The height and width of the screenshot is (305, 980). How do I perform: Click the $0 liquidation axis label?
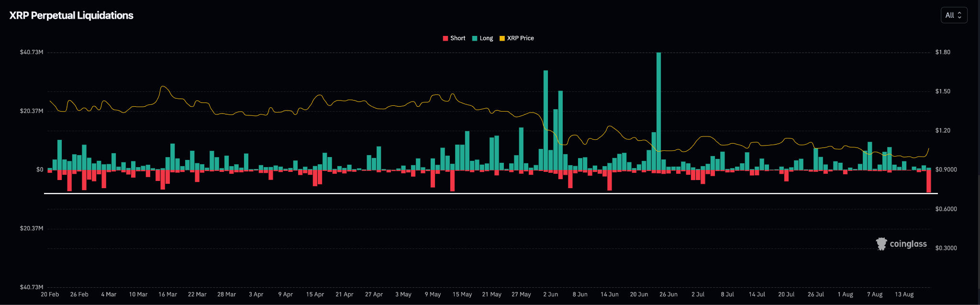(x=40, y=169)
